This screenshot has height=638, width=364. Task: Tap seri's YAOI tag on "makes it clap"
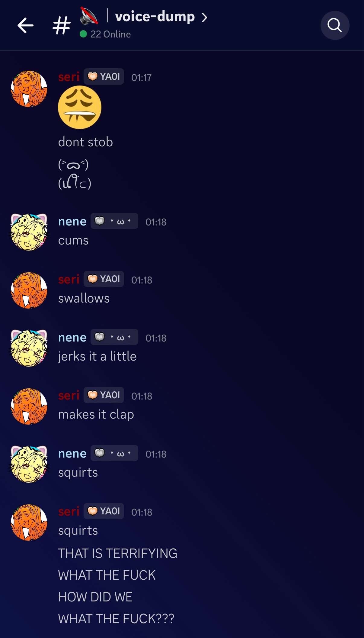click(x=104, y=395)
